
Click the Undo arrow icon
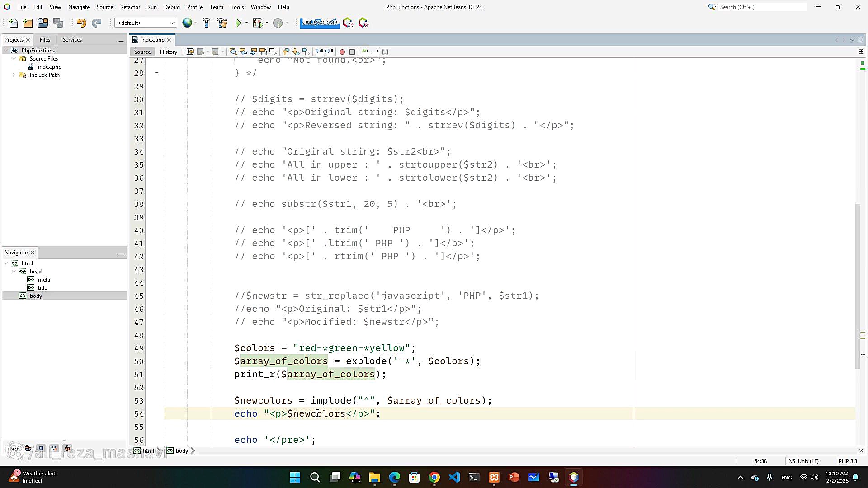coord(81,23)
